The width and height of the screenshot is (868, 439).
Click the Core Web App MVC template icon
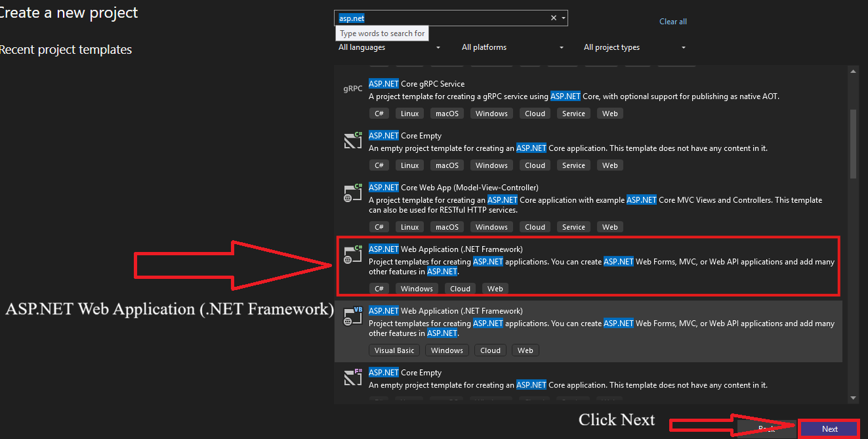pyautogui.click(x=353, y=192)
